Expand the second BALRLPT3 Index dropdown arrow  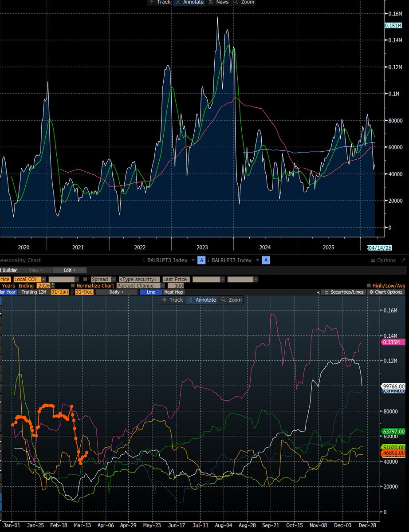click(x=257, y=260)
